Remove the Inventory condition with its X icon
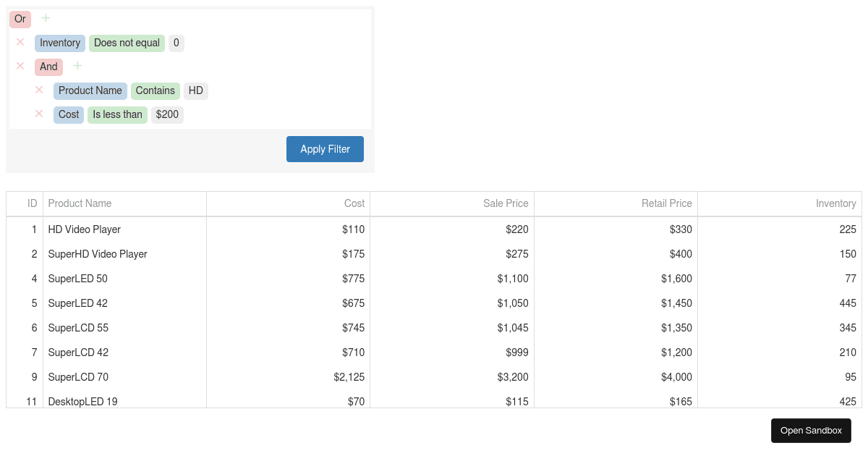Viewport: 868px width, 456px height. [20, 42]
